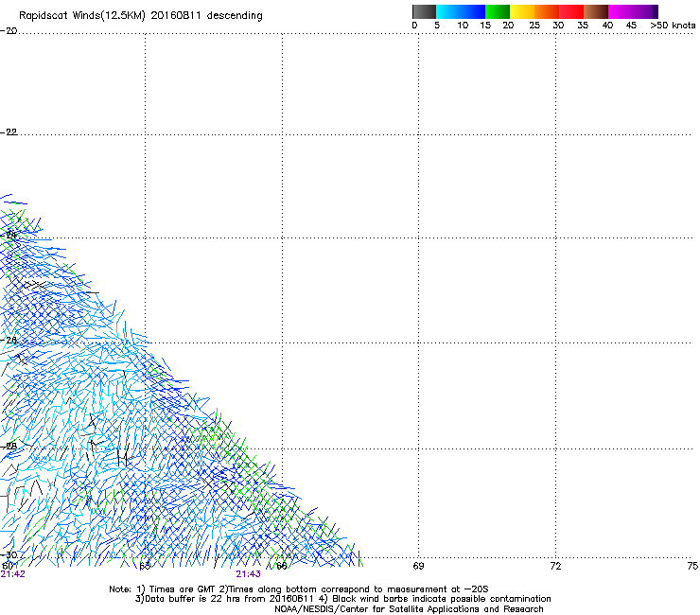The width and height of the screenshot is (700, 615).
Task: Click the green 15-20 knots color segment
Action: coord(498,11)
